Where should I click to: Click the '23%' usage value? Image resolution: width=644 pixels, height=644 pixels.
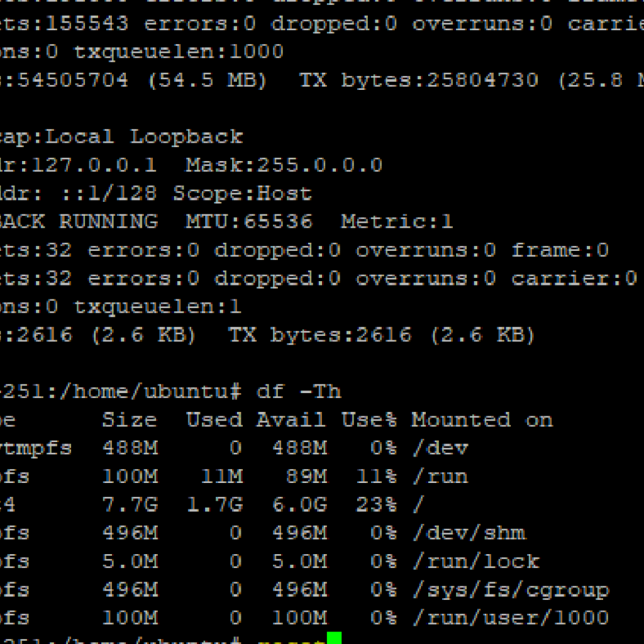(x=376, y=505)
